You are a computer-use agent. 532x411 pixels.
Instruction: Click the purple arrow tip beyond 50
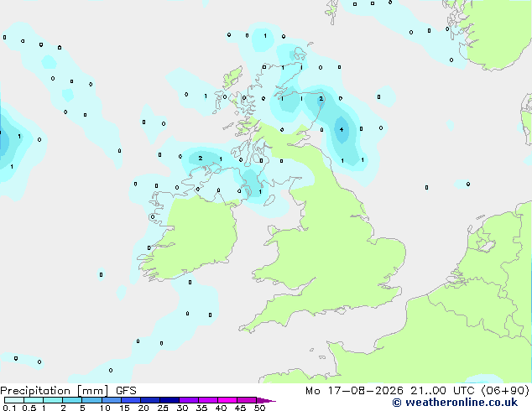click(x=266, y=400)
